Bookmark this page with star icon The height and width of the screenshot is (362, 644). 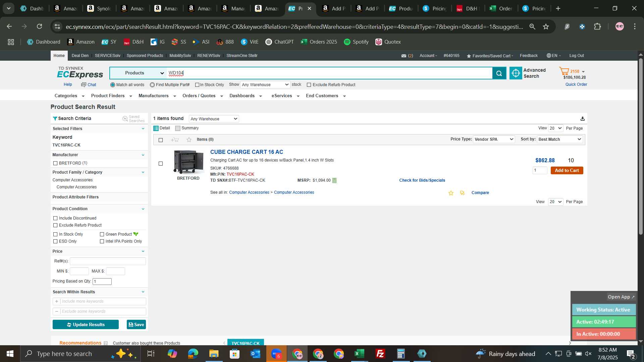click(546, 26)
